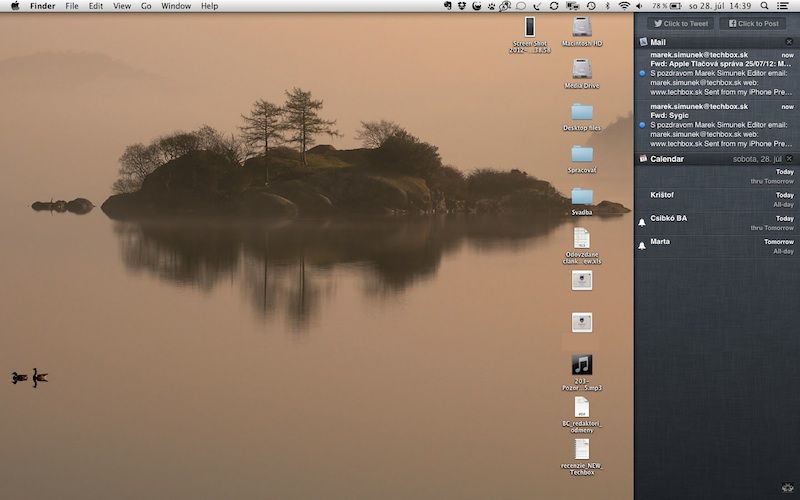Click the date and time 14:39
The height and width of the screenshot is (500, 800).
(x=720, y=6)
